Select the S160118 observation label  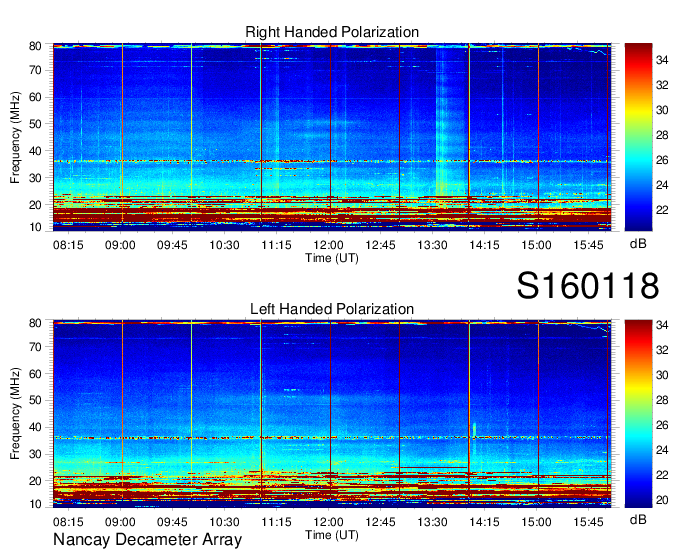[588, 286]
